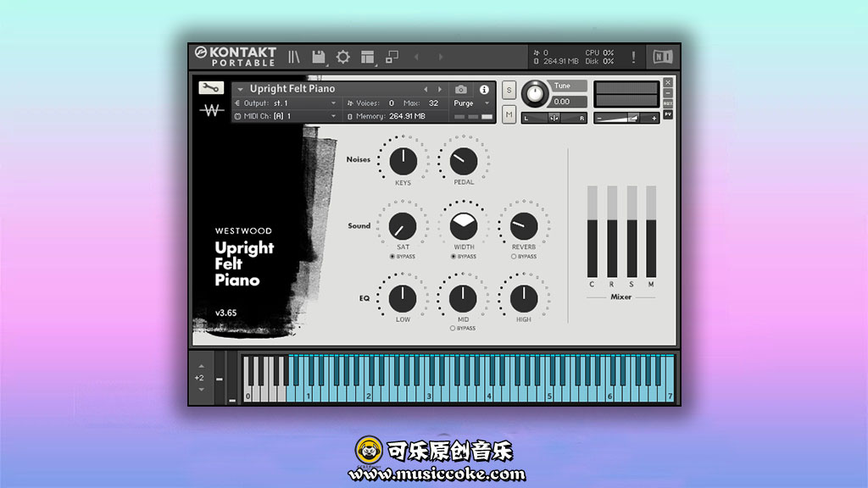Click the Max voices value 32
Image resolution: width=868 pixels, height=488 pixels.
pos(433,103)
